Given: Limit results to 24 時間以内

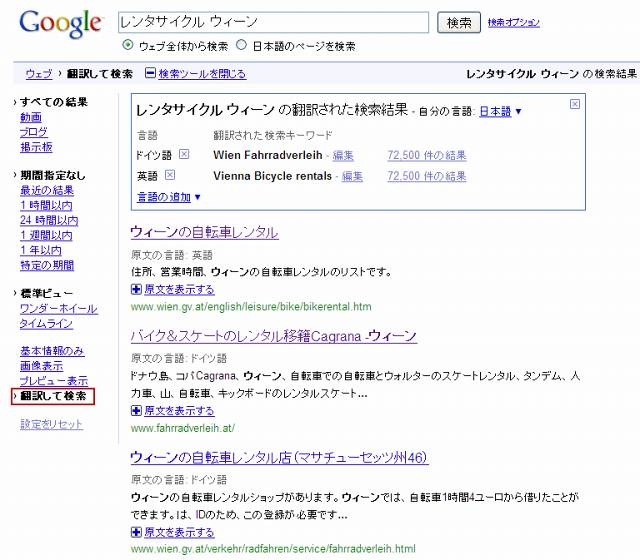Looking at the screenshot, I should coord(49,220).
